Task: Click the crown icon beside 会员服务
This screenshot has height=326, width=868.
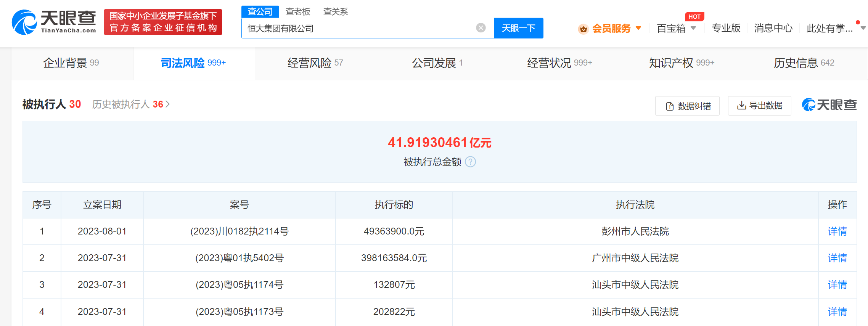Action: click(x=583, y=29)
